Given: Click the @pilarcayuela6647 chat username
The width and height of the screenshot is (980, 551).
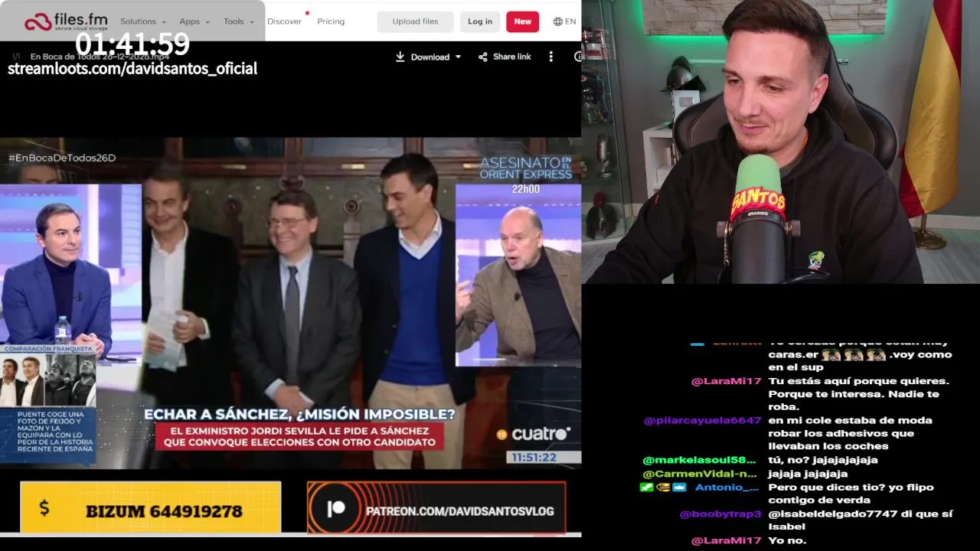Looking at the screenshot, I should point(702,420).
